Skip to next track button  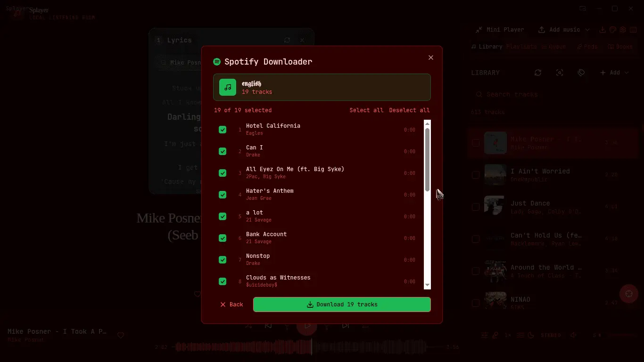[x=346, y=325]
